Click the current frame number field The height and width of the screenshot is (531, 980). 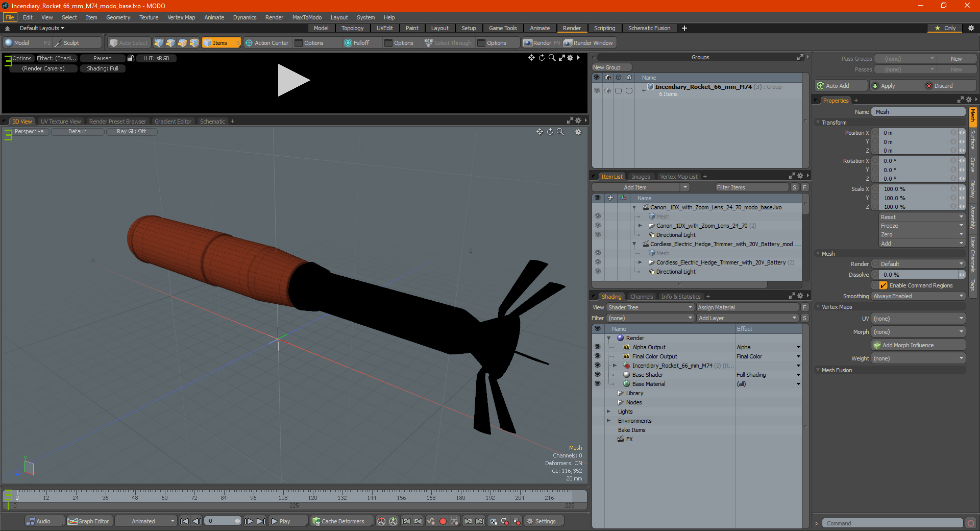(219, 521)
